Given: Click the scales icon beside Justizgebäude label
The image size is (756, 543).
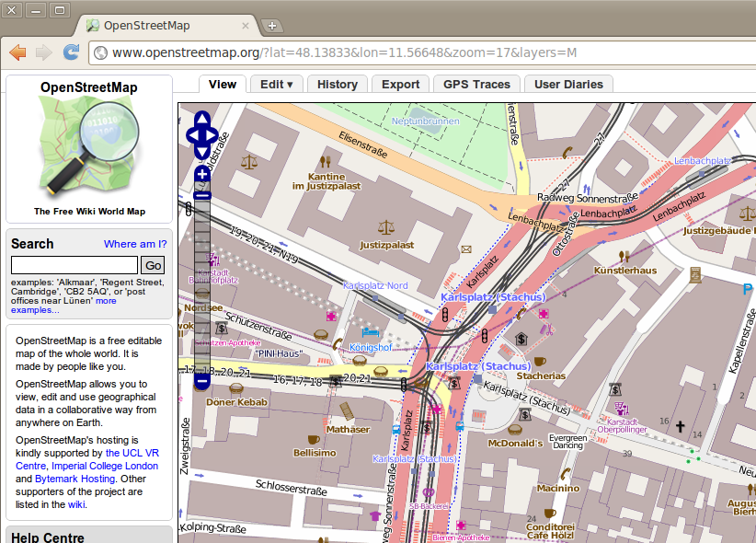Looking at the screenshot, I should tap(747, 213).
